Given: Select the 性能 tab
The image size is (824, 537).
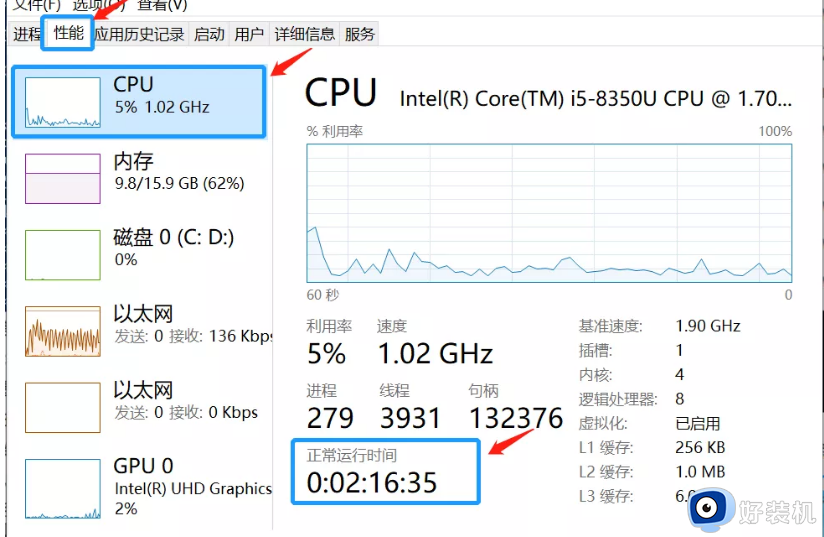Looking at the screenshot, I should tap(69, 33).
